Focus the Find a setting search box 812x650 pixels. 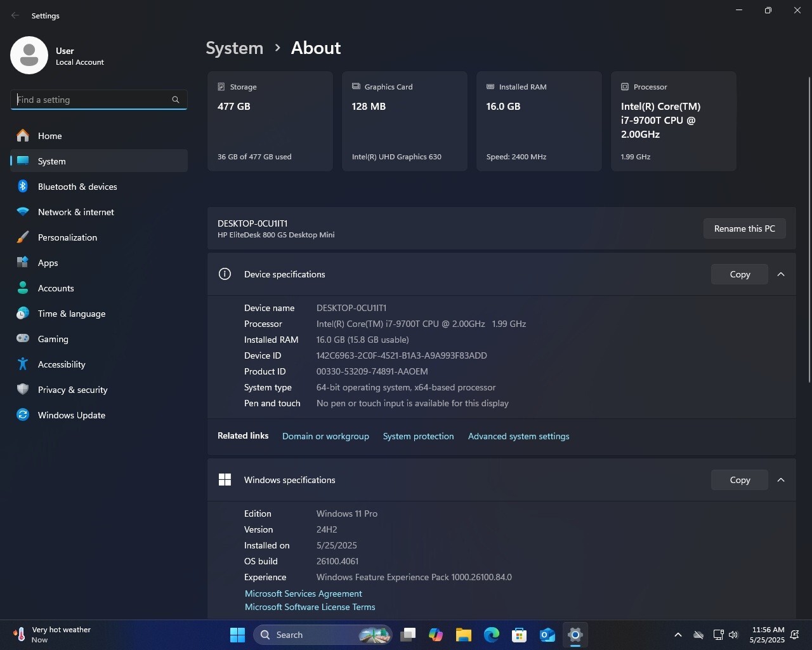coord(99,100)
